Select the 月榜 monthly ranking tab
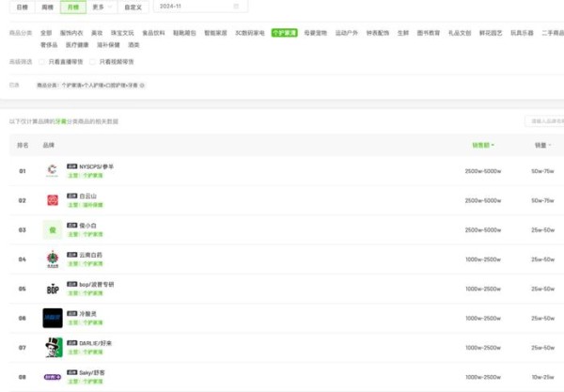564x392 pixels. (73, 7)
